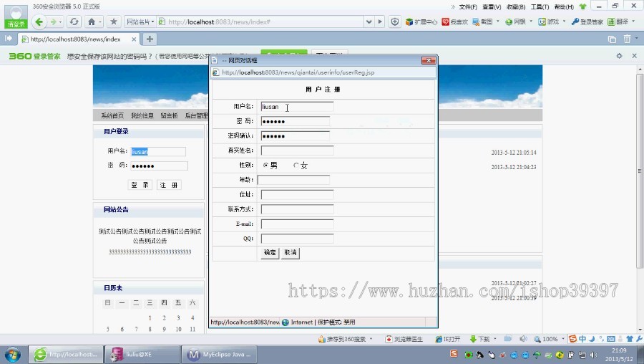This screenshot has width=644, height=364.
Task: Expand the 下载 dropdown arrow in status bar
Action: (495, 339)
